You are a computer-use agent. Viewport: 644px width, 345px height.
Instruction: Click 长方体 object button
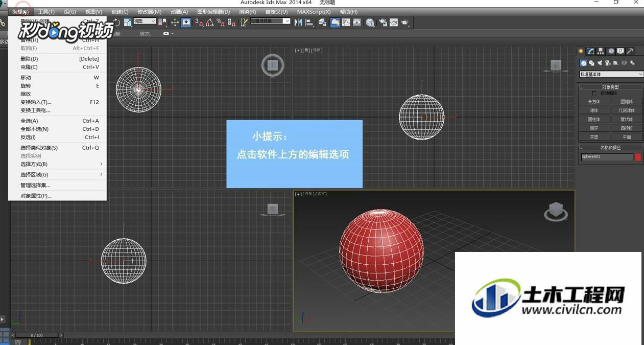coord(594,102)
